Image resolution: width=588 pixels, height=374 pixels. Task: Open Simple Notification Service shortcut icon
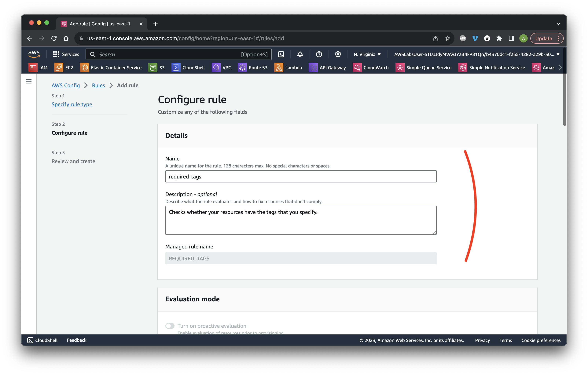click(462, 68)
